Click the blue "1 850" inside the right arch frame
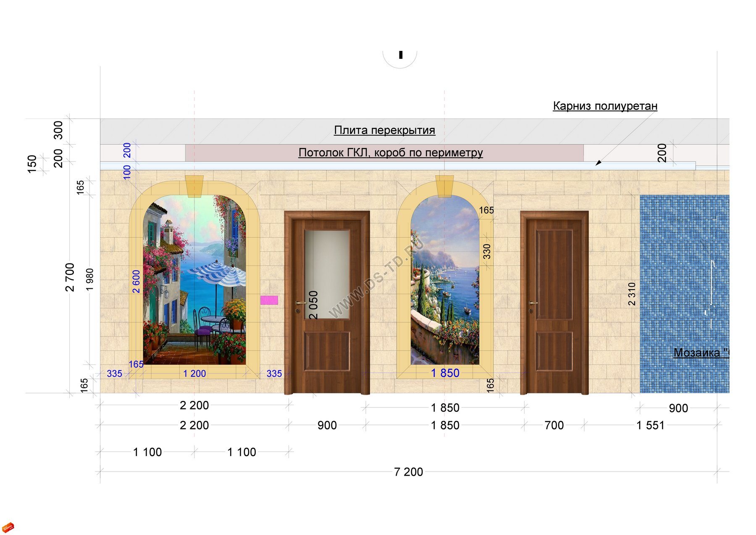This screenshot has height=535, width=756. click(x=445, y=373)
